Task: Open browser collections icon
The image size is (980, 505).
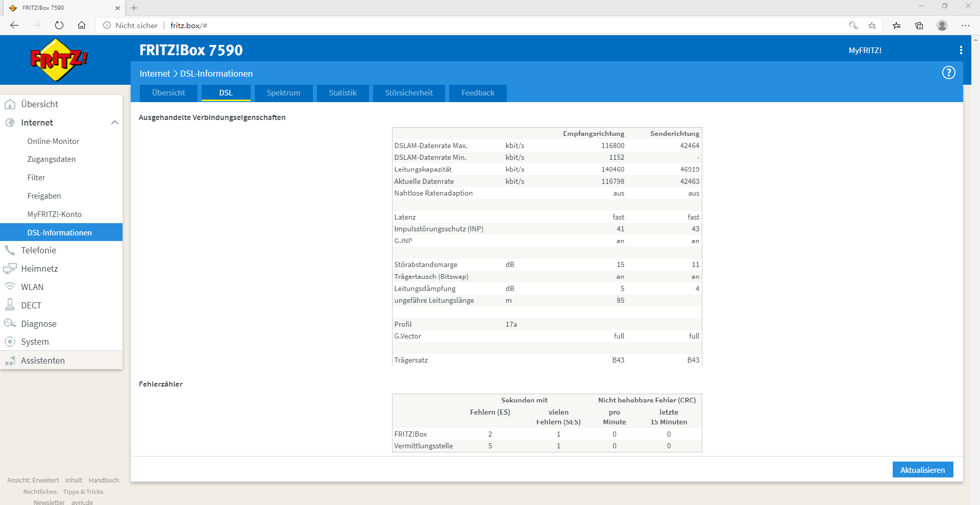Action: tap(919, 25)
